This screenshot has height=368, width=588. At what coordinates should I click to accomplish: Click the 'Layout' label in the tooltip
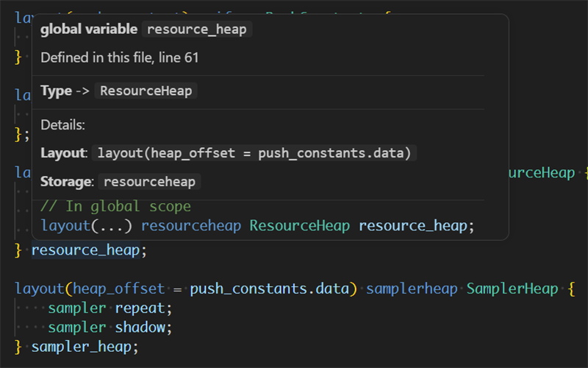[x=63, y=153]
